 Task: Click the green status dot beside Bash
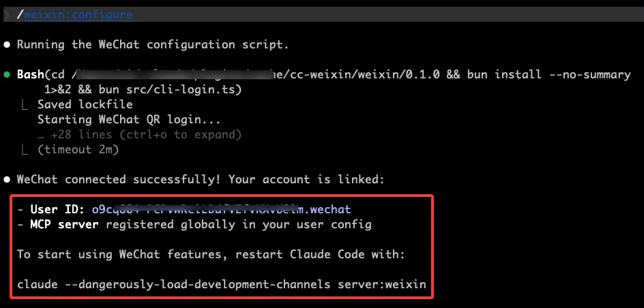[7, 74]
